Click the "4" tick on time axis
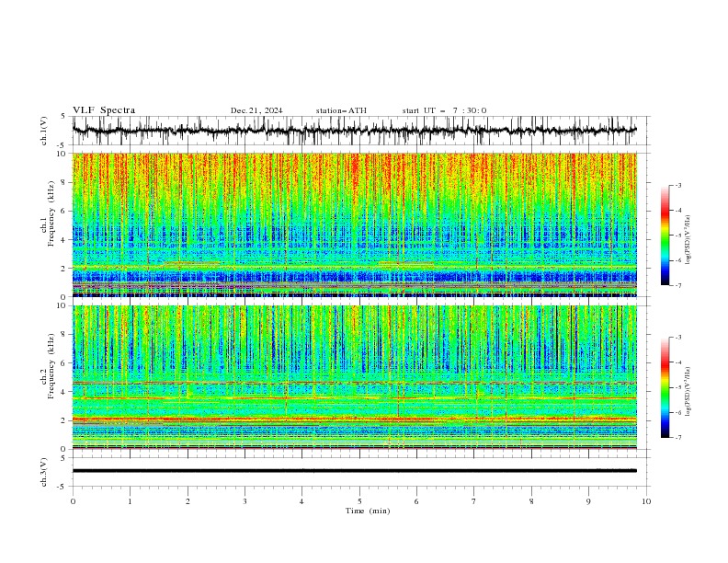Viewport: 728px width, 563px height. click(x=302, y=501)
